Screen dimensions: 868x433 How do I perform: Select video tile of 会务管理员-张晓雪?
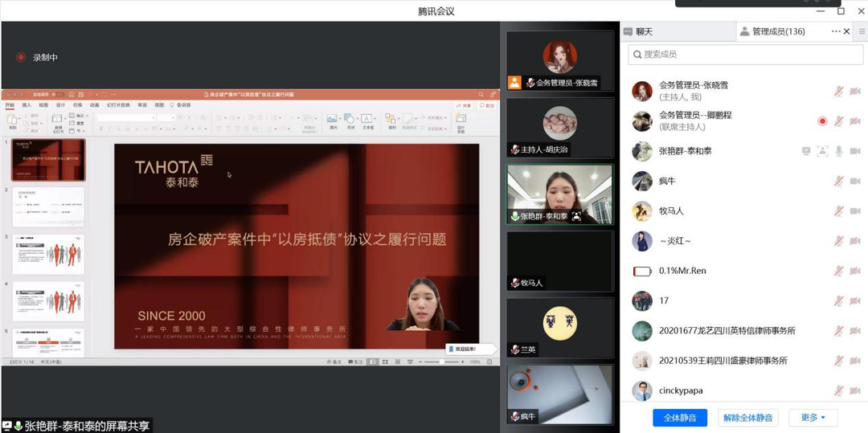tap(559, 60)
